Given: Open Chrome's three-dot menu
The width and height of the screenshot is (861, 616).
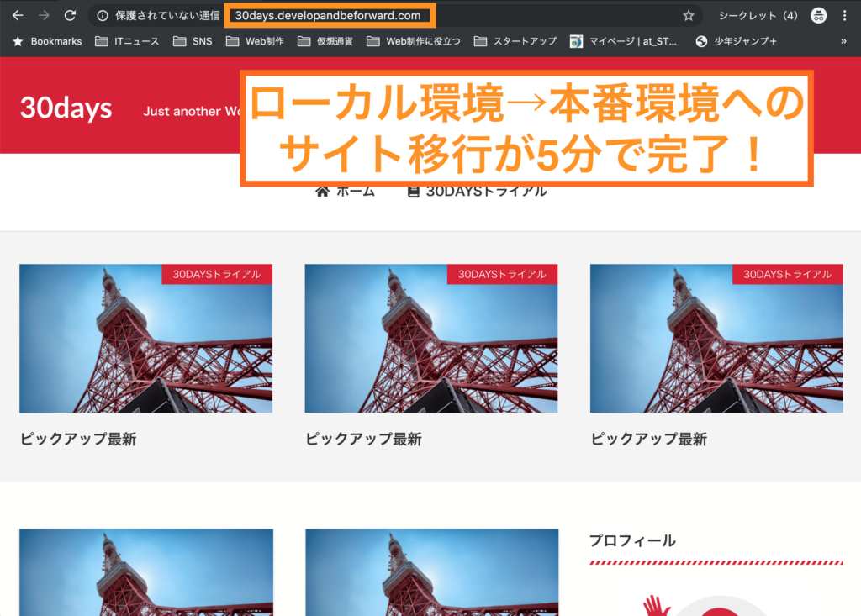Looking at the screenshot, I should pyautogui.click(x=843, y=15).
